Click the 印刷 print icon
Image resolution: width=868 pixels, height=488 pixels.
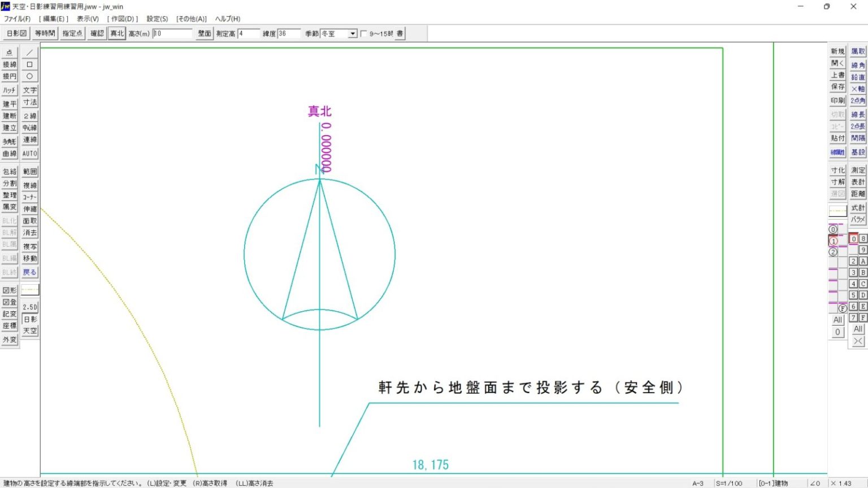[837, 101]
